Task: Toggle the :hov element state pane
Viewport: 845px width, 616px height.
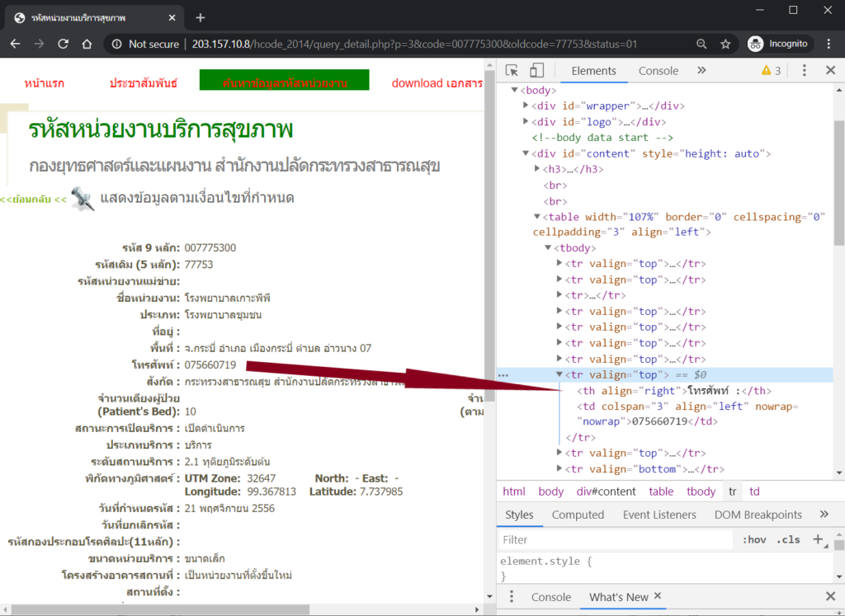Action: (754, 540)
